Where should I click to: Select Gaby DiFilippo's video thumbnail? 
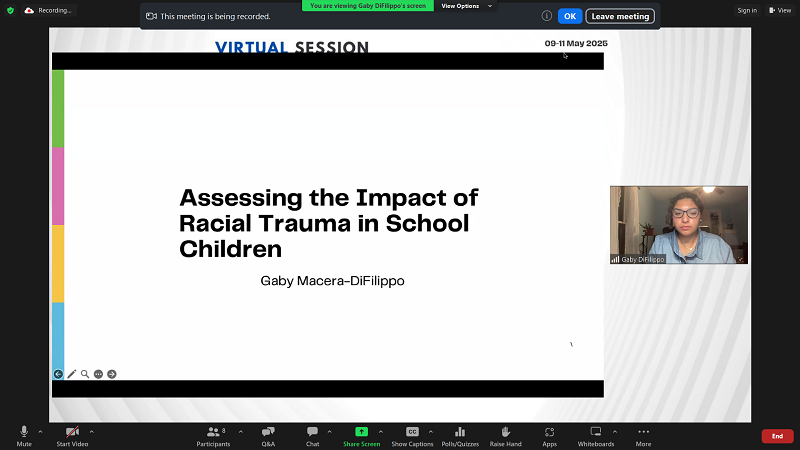pyautogui.click(x=678, y=224)
